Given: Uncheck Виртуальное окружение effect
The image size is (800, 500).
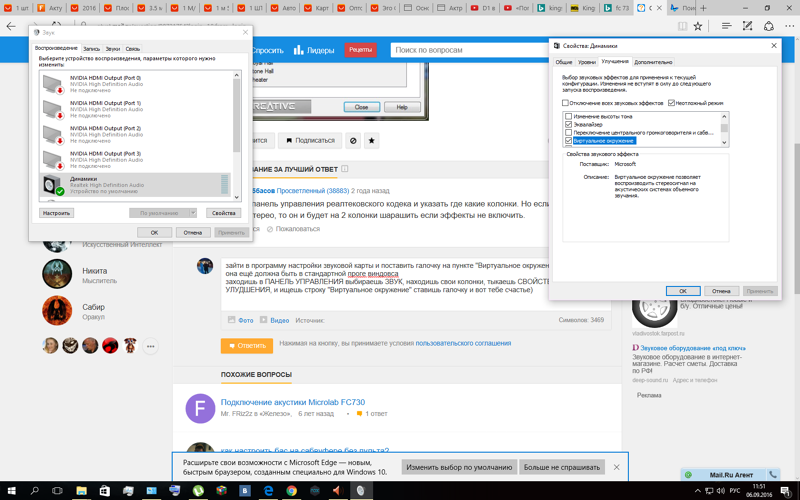Looking at the screenshot, I should click(568, 141).
